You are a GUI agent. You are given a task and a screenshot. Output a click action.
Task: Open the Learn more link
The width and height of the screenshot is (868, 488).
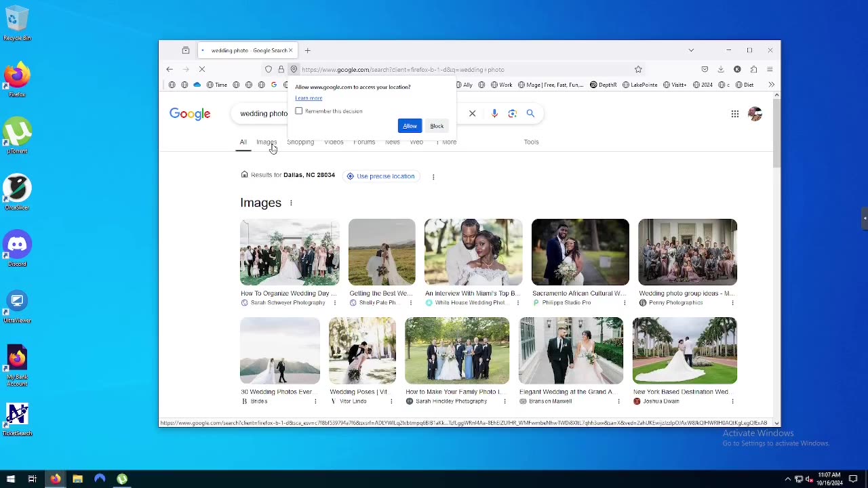[x=309, y=98]
